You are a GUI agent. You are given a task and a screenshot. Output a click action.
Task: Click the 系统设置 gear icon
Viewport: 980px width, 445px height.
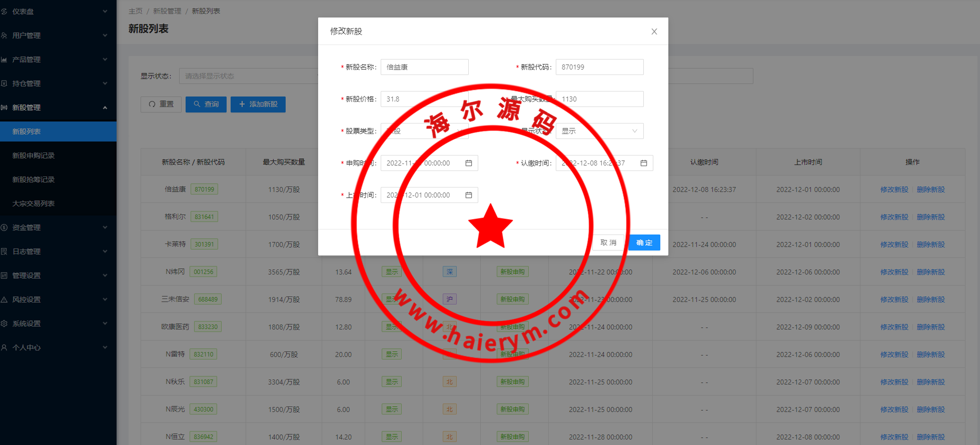coord(4,323)
